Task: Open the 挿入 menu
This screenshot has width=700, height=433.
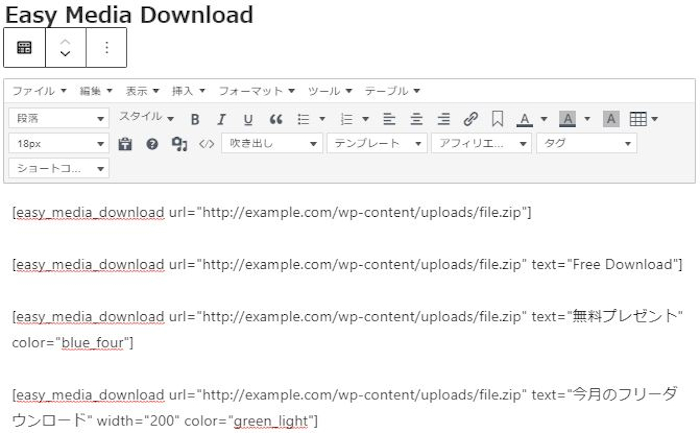Action: (x=188, y=91)
